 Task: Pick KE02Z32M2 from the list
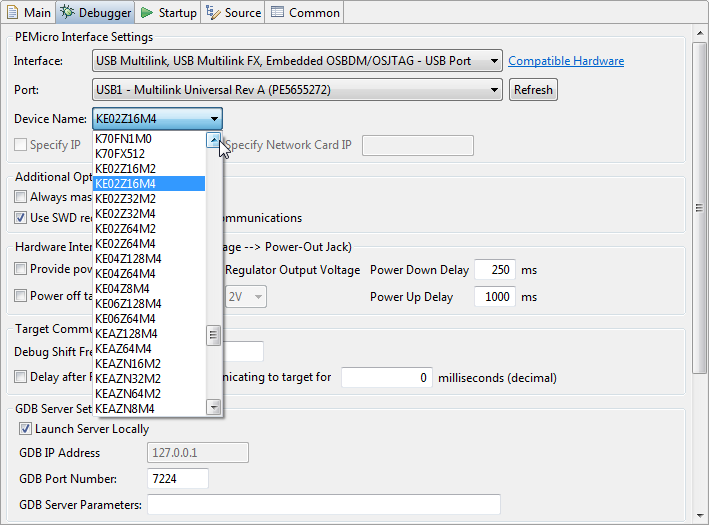tap(149, 199)
